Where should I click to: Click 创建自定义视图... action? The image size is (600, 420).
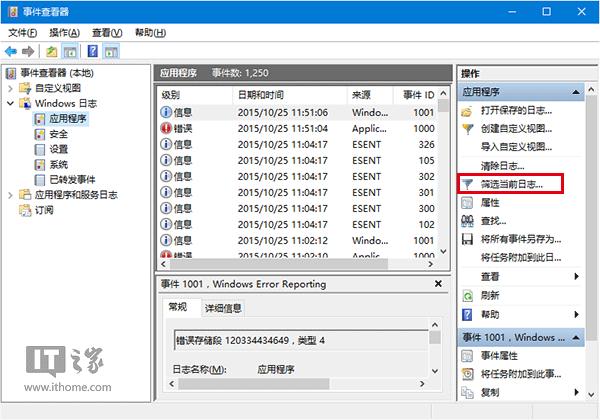click(516, 129)
